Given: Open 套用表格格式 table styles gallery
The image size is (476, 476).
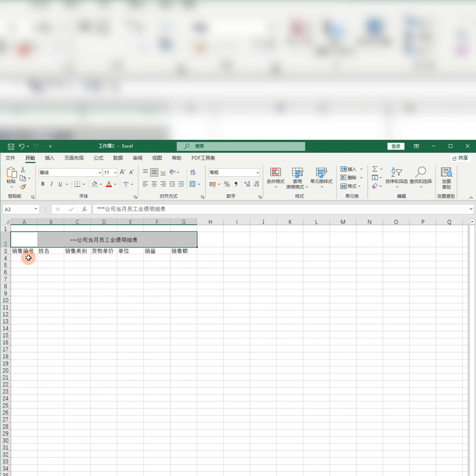Looking at the screenshot, I should pyautogui.click(x=297, y=178).
